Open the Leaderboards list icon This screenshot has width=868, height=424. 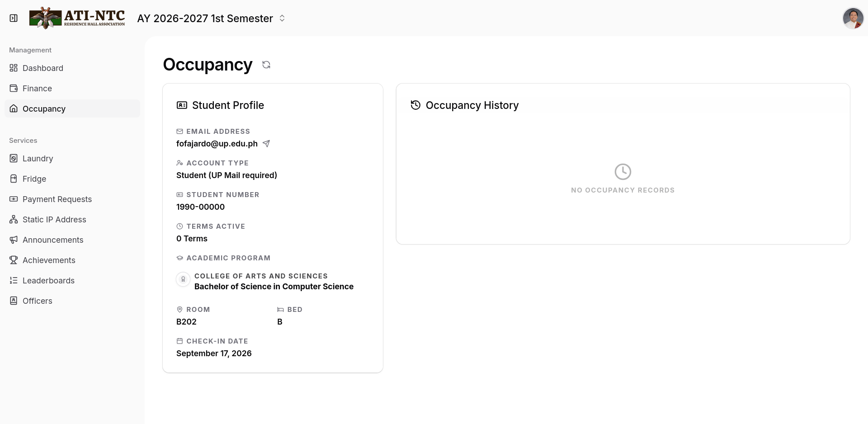pos(14,280)
